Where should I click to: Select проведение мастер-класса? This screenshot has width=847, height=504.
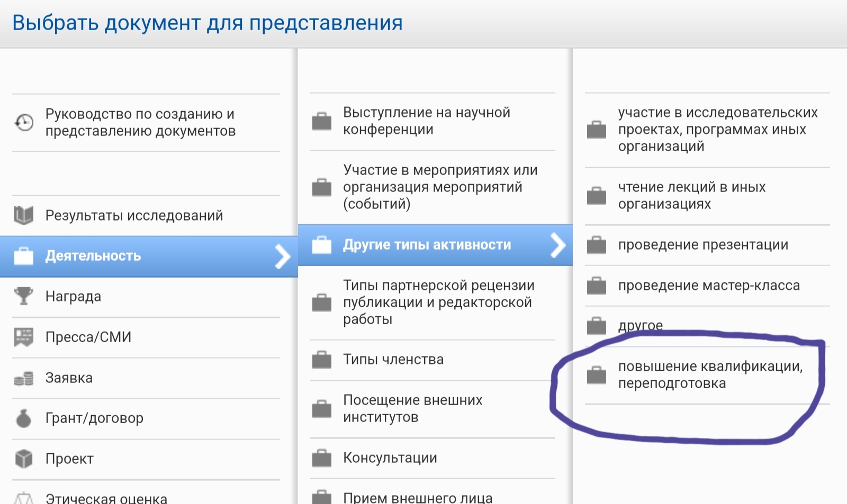707,286
